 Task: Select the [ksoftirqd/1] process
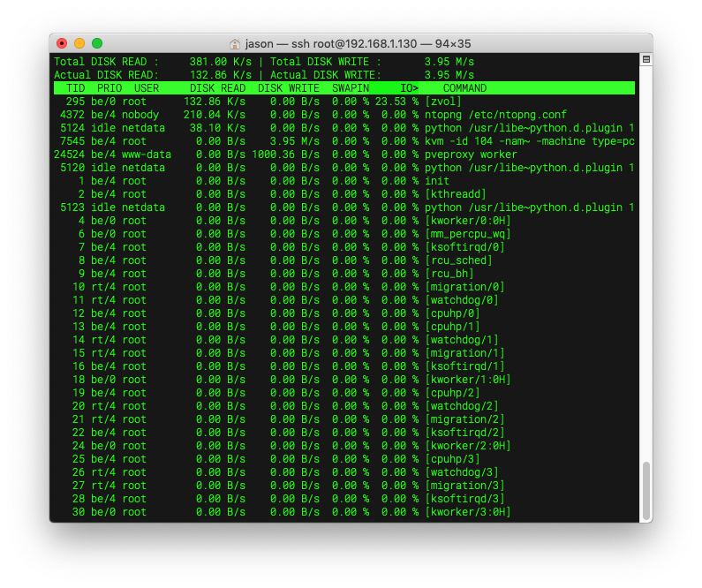click(x=464, y=366)
